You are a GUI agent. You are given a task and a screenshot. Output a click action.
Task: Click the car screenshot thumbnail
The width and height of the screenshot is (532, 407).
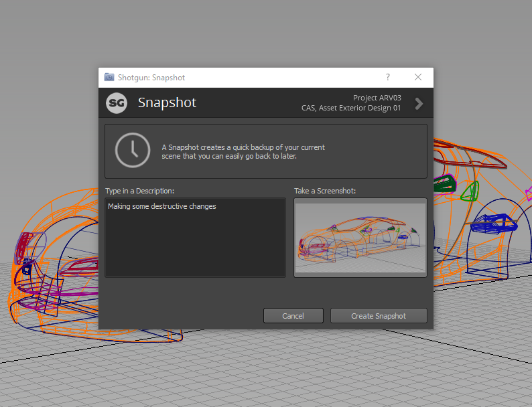360,238
